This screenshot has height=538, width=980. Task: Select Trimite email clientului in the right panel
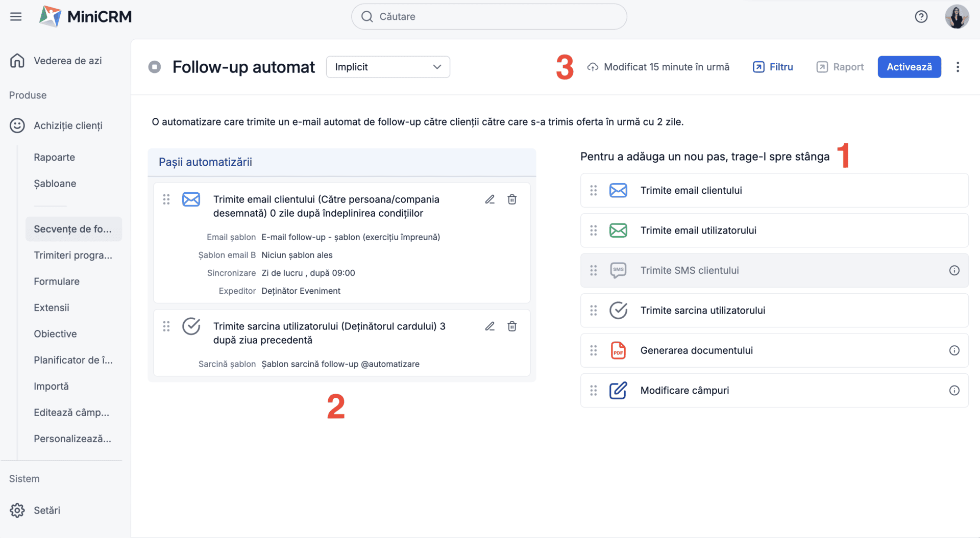point(774,190)
